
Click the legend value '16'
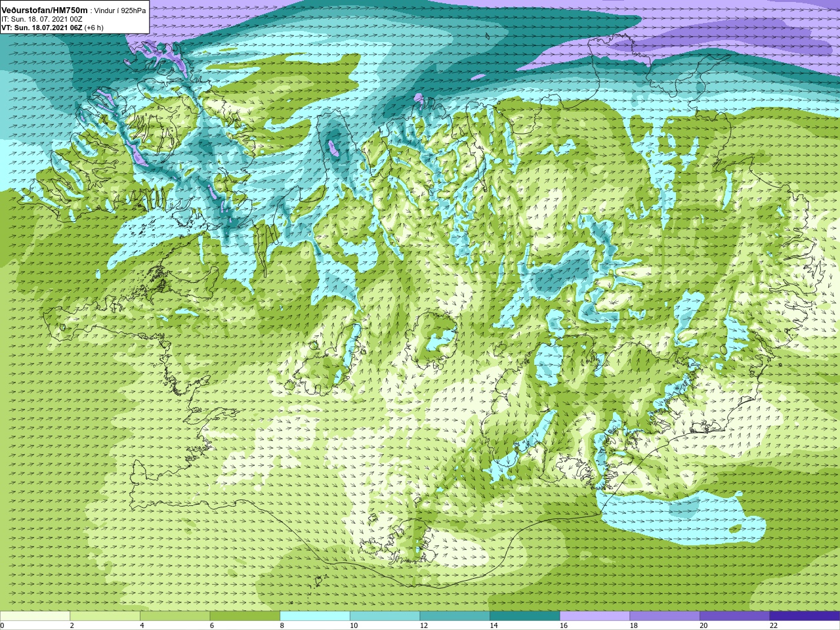coord(564,625)
